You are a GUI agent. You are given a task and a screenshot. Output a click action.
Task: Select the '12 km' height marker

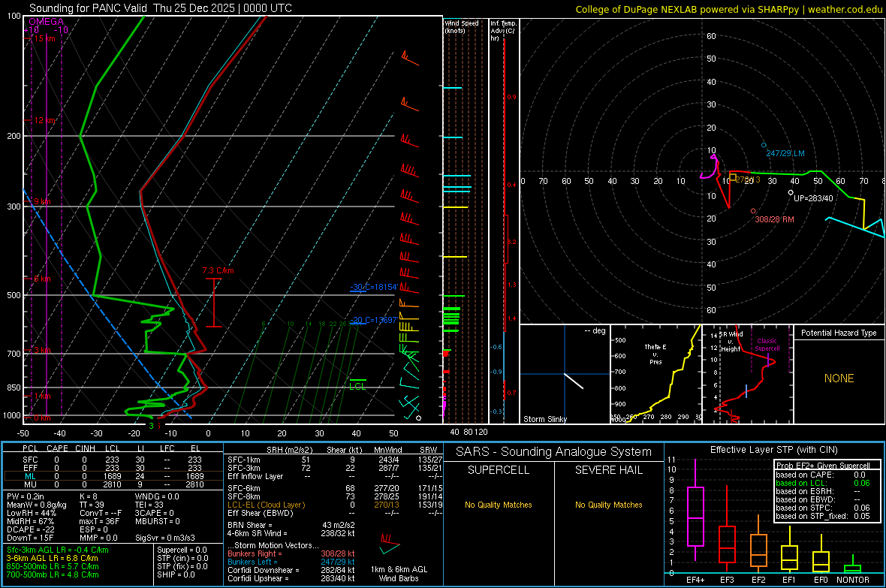coord(44,120)
